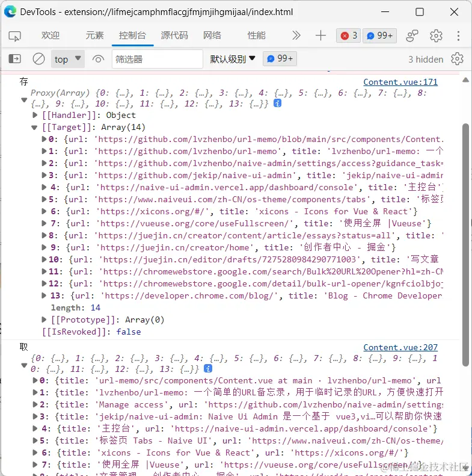Click info icon after the Proxy(Array) preview
This screenshot has width=472, height=476.
coord(277,104)
